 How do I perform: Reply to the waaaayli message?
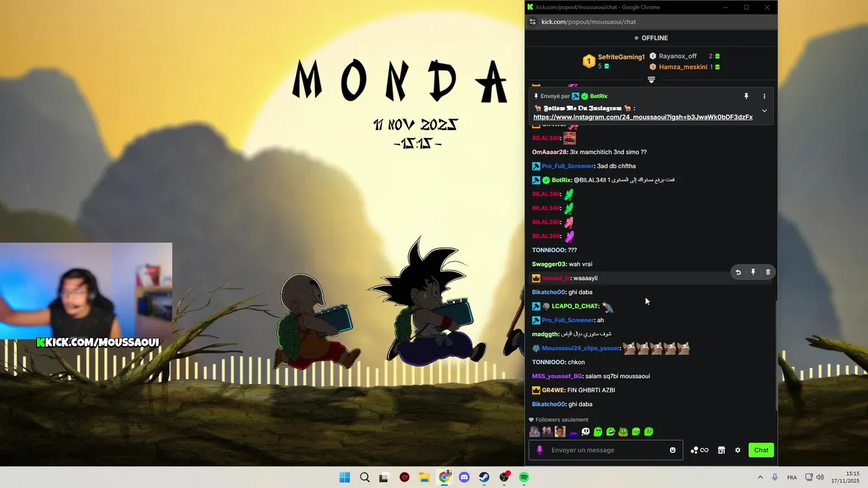[x=738, y=272]
